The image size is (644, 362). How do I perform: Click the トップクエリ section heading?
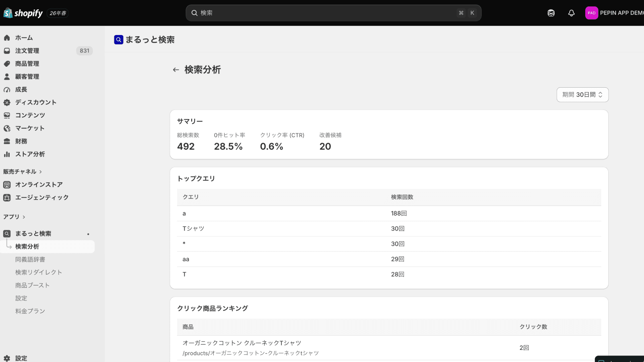pos(196,179)
